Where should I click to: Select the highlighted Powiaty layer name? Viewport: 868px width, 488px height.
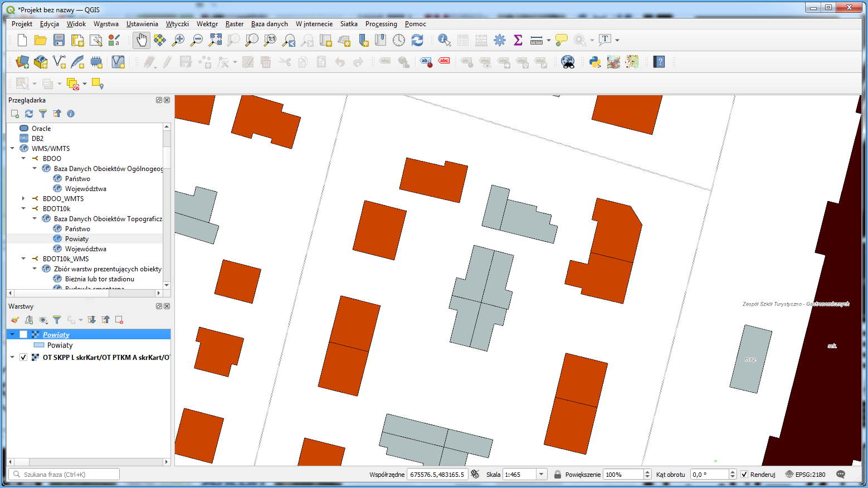click(56, 334)
